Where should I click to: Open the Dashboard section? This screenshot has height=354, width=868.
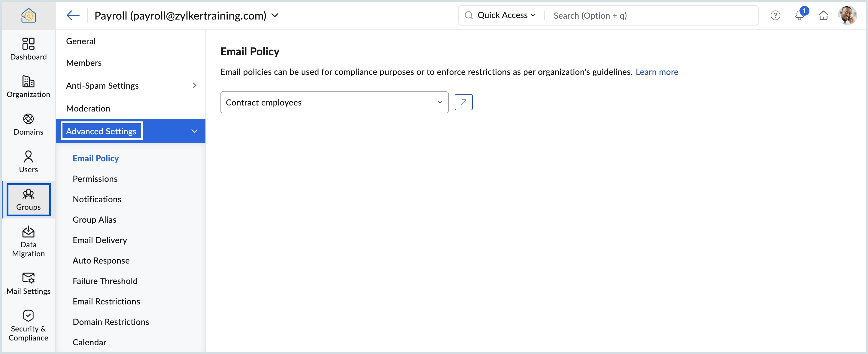tap(28, 49)
